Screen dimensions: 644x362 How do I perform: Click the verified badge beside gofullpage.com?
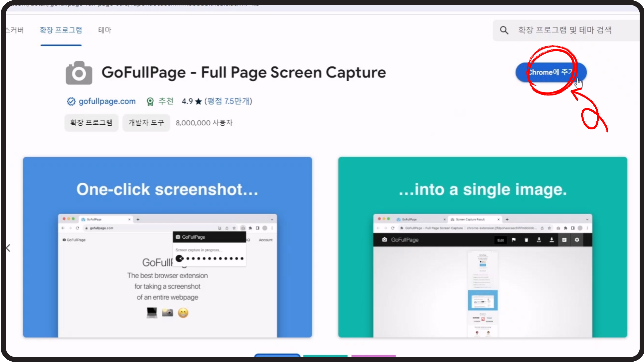tap(71, 101)
